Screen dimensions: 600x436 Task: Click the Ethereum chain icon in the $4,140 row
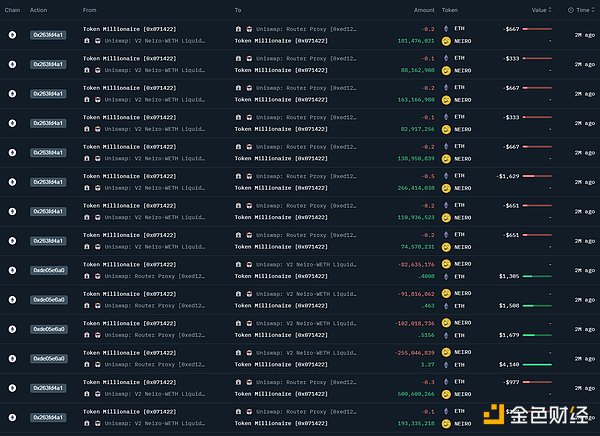point(12,359)
